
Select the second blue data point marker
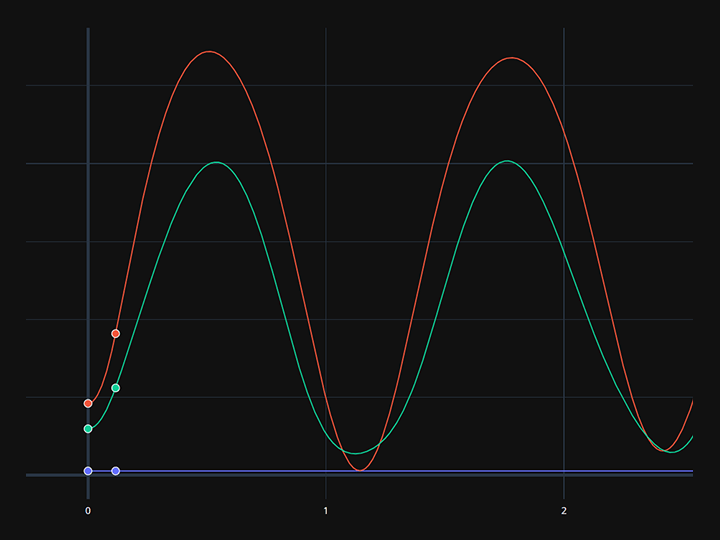coord(115,470)
